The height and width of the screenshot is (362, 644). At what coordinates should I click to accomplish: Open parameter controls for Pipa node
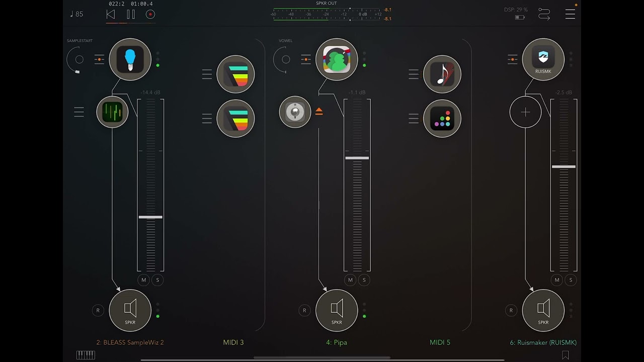[x=306, y=59]
